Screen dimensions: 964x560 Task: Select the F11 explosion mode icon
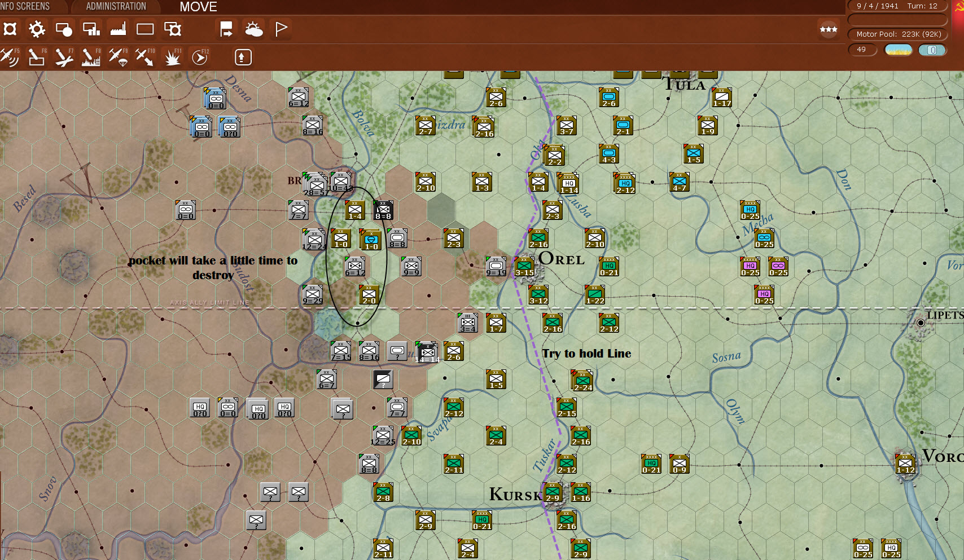pos(172,57)
